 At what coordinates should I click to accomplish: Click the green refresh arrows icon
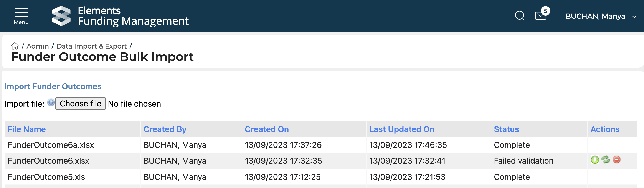(x=606, y=160)
